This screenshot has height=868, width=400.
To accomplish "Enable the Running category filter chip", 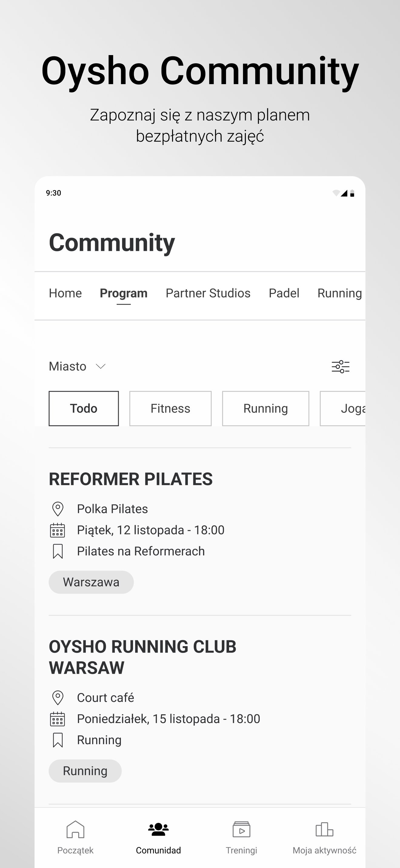I will [265, 408].
